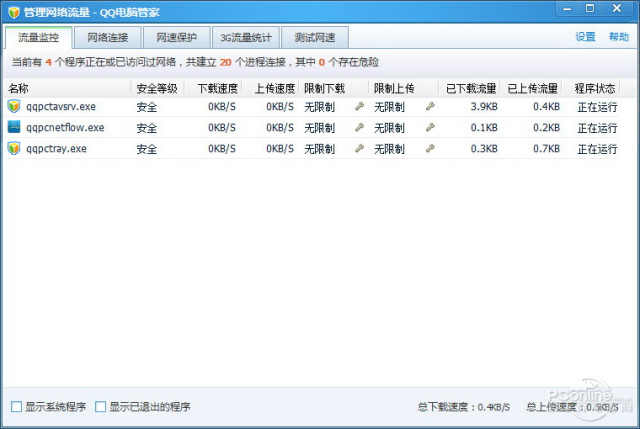Open the 帮助 link
The width and height of the screenshot is (640, 429).
pyautogui.click(x=619, y=37)
